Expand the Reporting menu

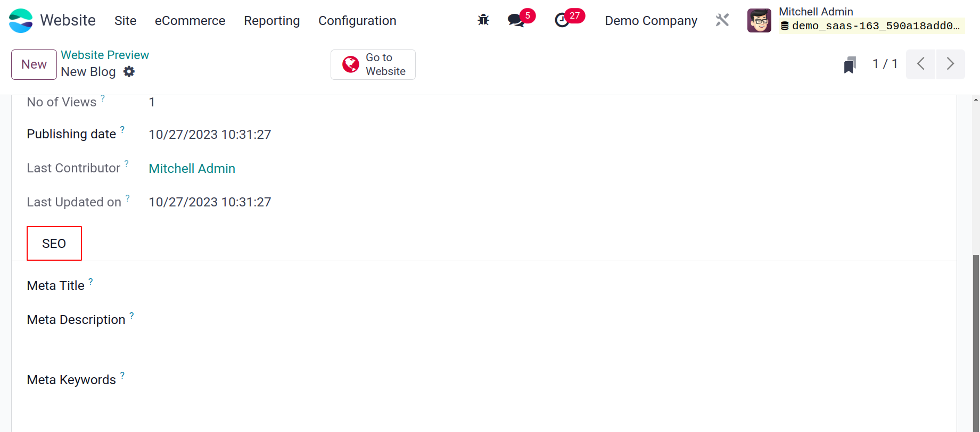272,21
